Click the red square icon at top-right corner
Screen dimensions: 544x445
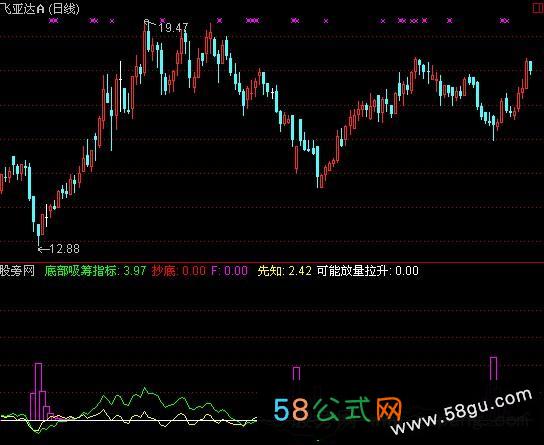click(538, 8)
